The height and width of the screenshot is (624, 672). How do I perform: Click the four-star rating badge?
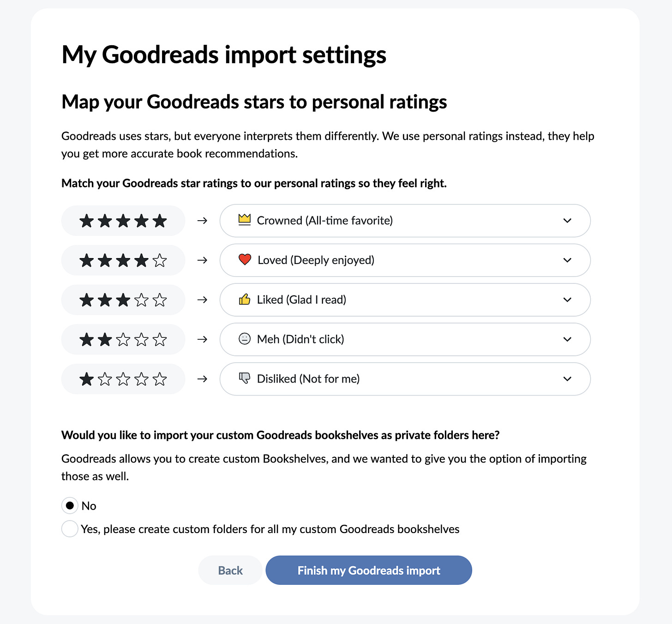123,260
